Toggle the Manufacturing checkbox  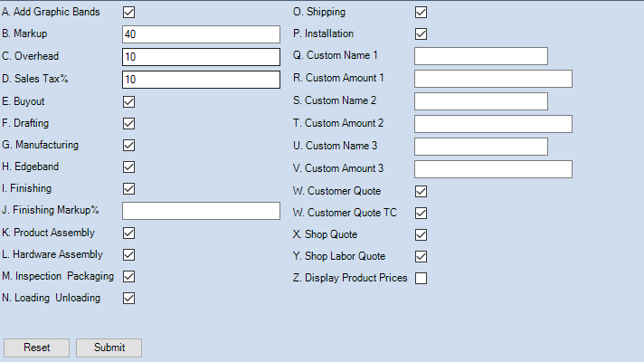click(x=128, y=145)
